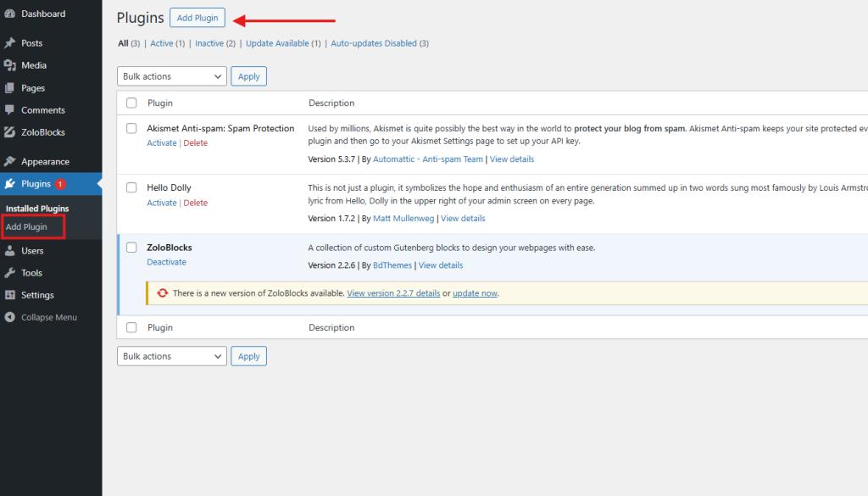Click the Users icon in sidebar
Image resolution: width=868 pixels, height=496 pixels.
click(x=9, y=251)
